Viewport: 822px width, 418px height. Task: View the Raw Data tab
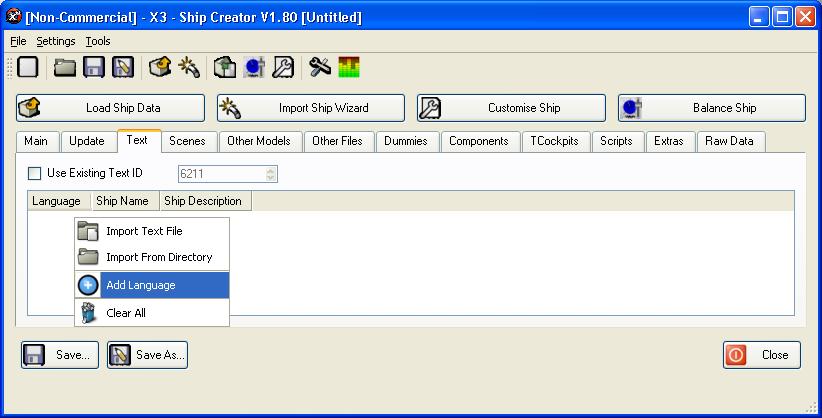coord(729,141)
